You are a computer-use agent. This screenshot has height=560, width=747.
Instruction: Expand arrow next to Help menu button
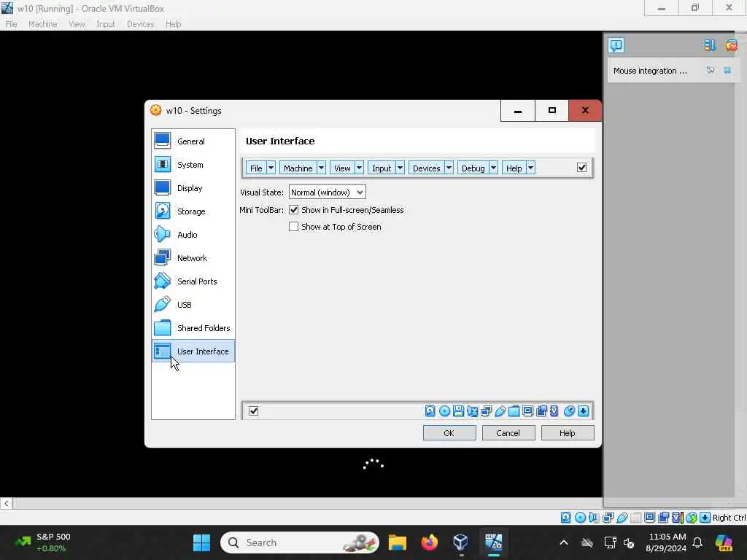click(530, 168)
